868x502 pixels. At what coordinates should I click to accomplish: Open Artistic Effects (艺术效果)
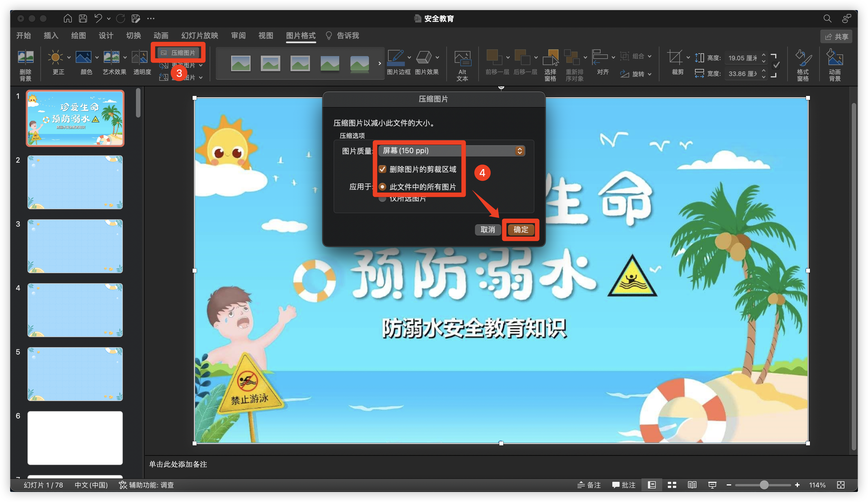112,57
